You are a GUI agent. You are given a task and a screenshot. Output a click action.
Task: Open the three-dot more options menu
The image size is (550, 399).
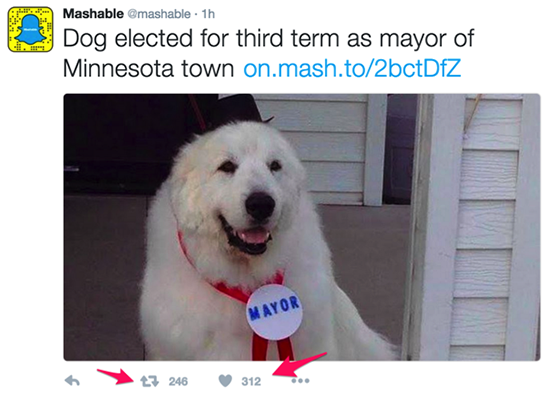301,381
